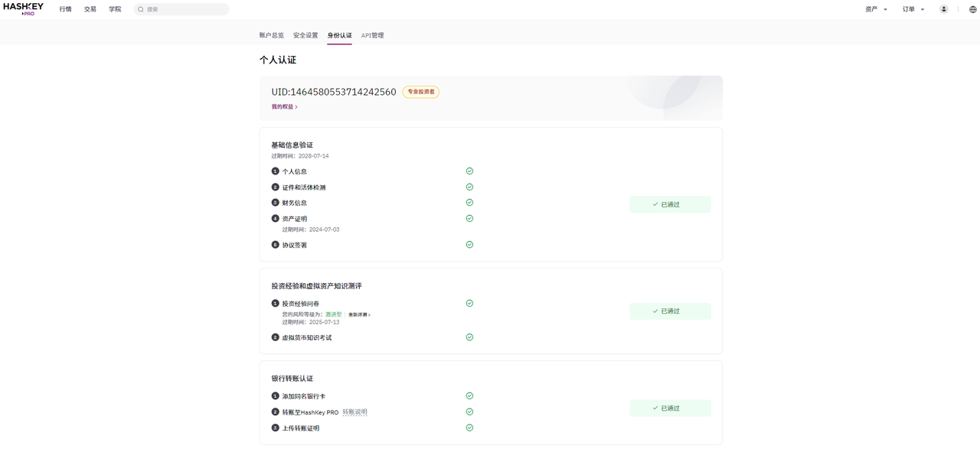Click the green check beside 转账至HashKey PRO

click(x=469, y=412)
